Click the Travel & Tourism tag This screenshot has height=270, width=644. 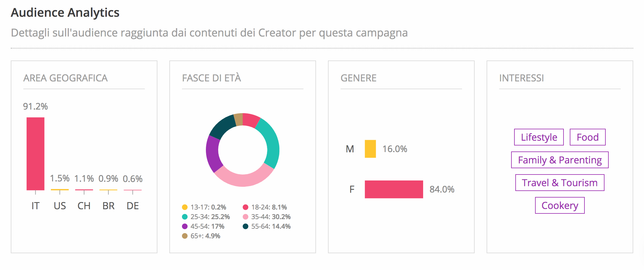click(560, 183)
